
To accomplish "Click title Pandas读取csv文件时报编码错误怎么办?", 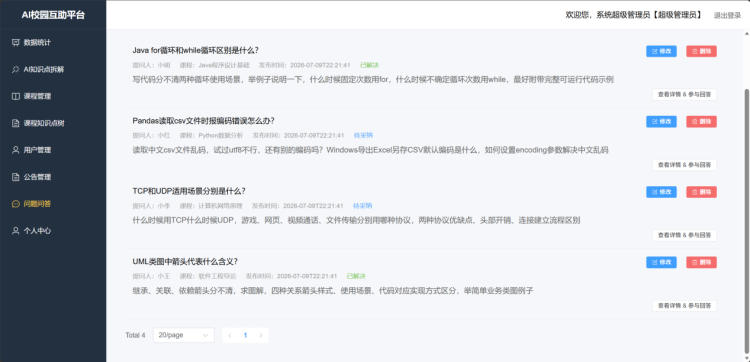I will coord(203,121).
